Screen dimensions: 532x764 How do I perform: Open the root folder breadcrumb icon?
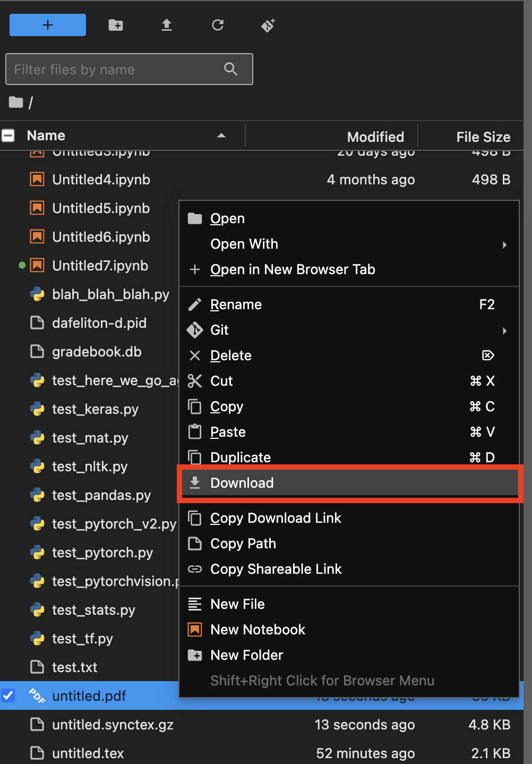[x=16, y=102]
